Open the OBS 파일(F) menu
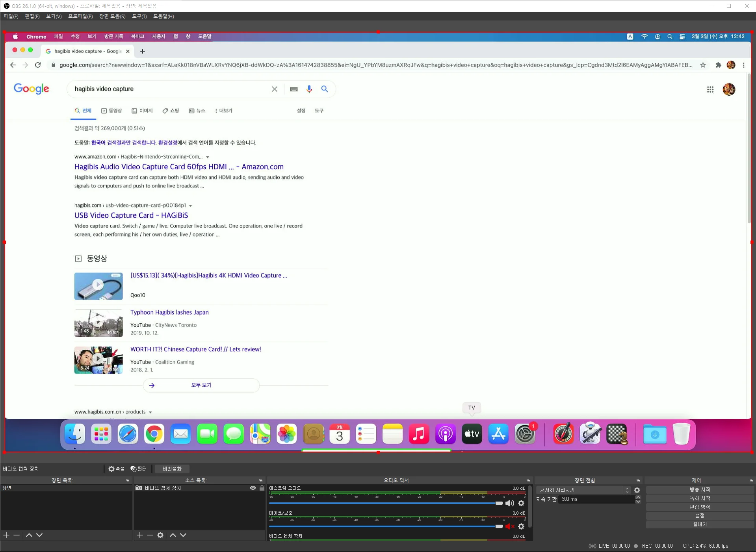The image size is (756, 552). coord(11,17)
